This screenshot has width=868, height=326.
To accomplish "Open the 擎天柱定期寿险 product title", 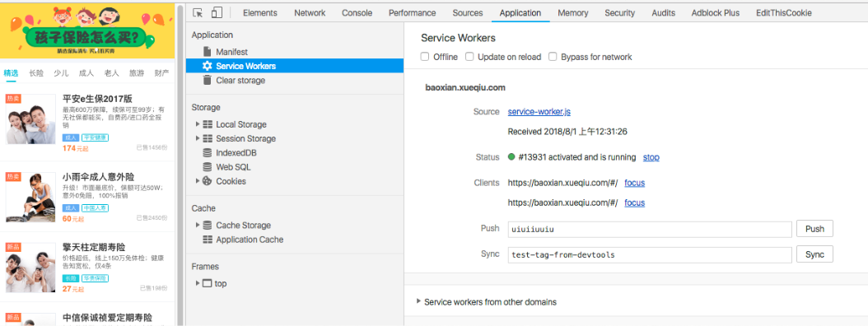I will (94, 247).
